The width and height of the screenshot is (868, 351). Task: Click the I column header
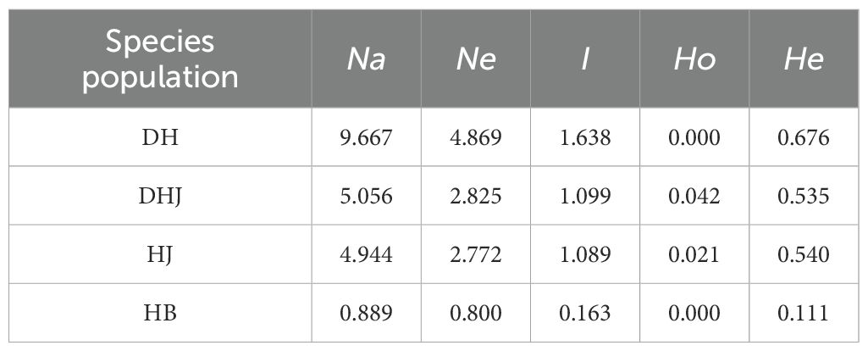pos(584,59)
